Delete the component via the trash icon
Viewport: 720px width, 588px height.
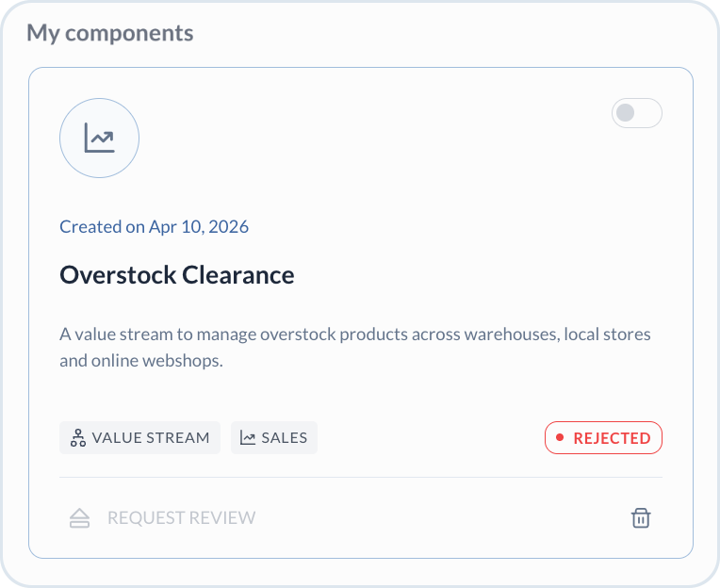click(x=641, y=517)
